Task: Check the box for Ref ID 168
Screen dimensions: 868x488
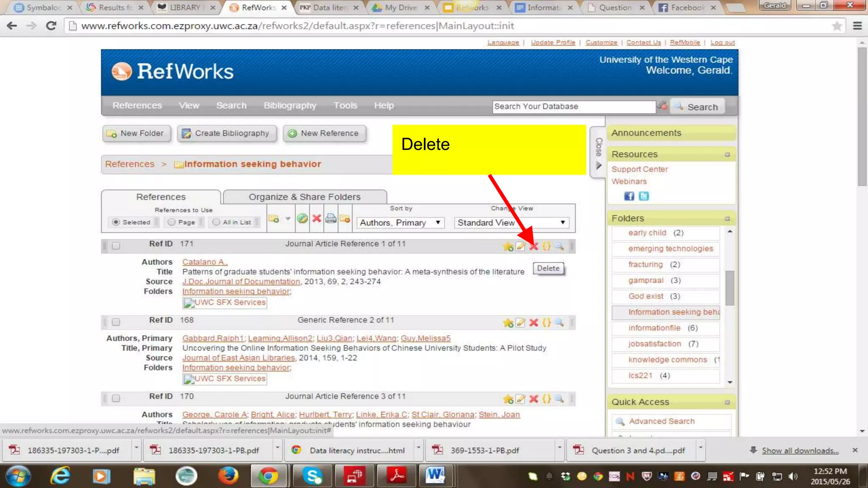Action: 116,322
